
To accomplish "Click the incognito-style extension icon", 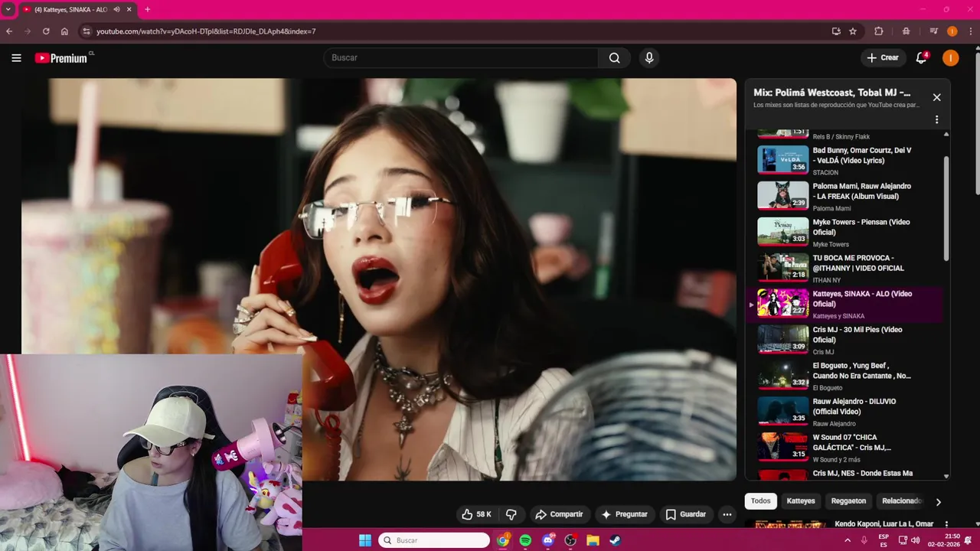I will click(x=906, y=31).
